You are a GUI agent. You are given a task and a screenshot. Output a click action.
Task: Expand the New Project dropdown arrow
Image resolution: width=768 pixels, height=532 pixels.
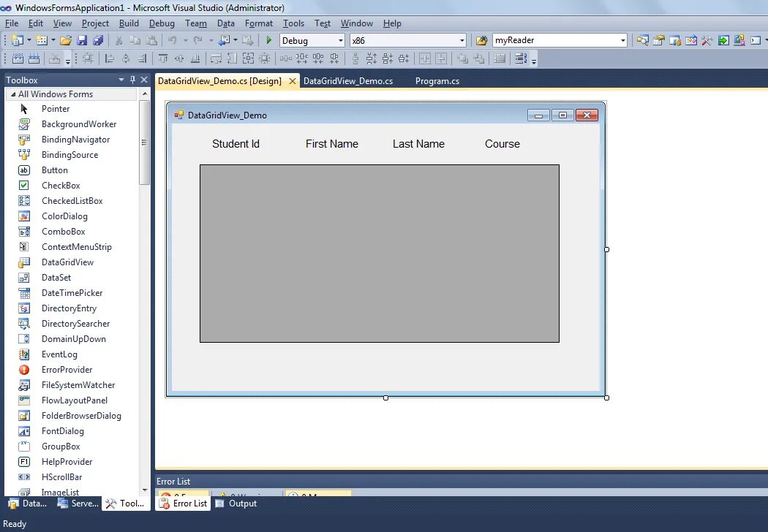pyautogui.click(x=29, y=41)
